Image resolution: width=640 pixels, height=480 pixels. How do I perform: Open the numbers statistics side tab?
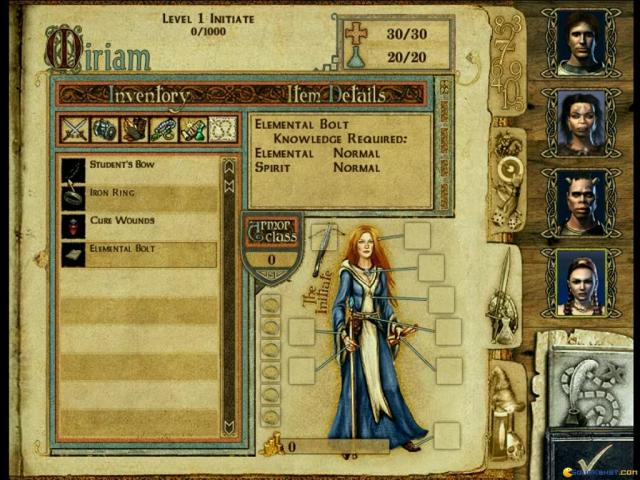506,63
